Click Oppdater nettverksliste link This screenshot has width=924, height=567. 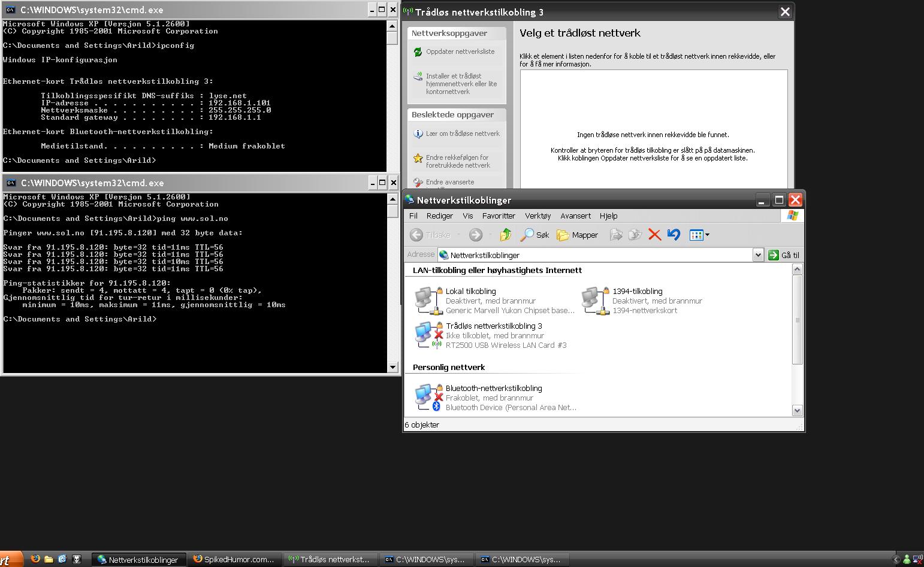click(460, 51)
